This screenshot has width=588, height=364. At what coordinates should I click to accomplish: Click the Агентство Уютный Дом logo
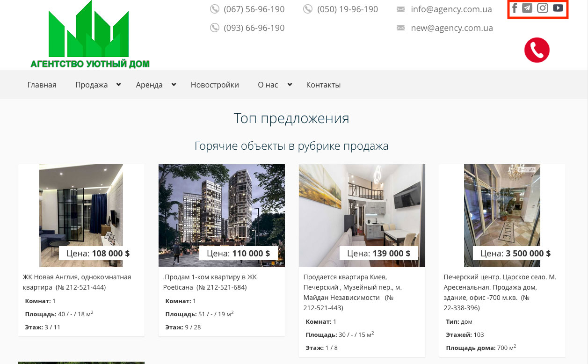pyautogui.click(x=90, y=35)
